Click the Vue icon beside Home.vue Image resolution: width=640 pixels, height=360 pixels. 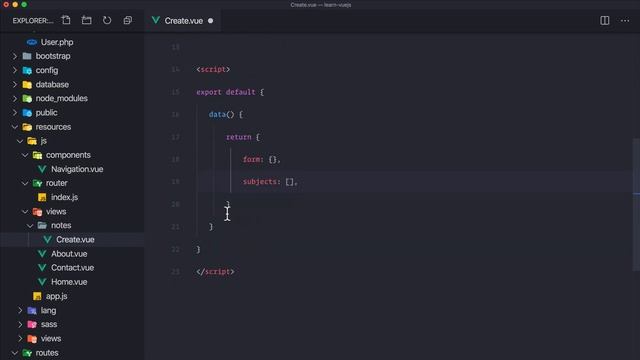(x=42, y=282)
